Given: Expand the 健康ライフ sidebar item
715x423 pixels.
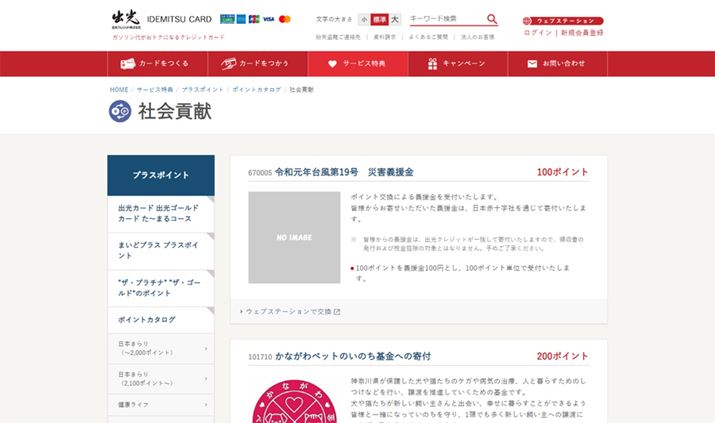Looking at the screenshot, I should (161, 405).
